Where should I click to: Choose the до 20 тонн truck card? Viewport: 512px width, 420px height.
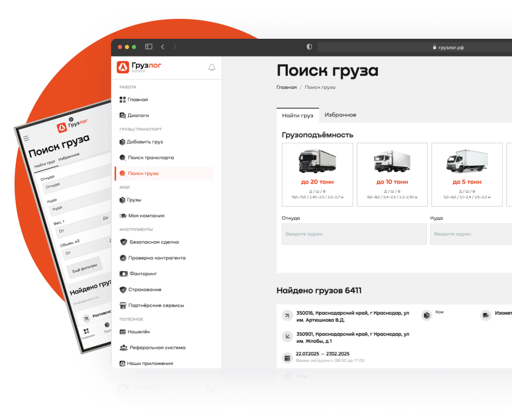tap(317, 174)
